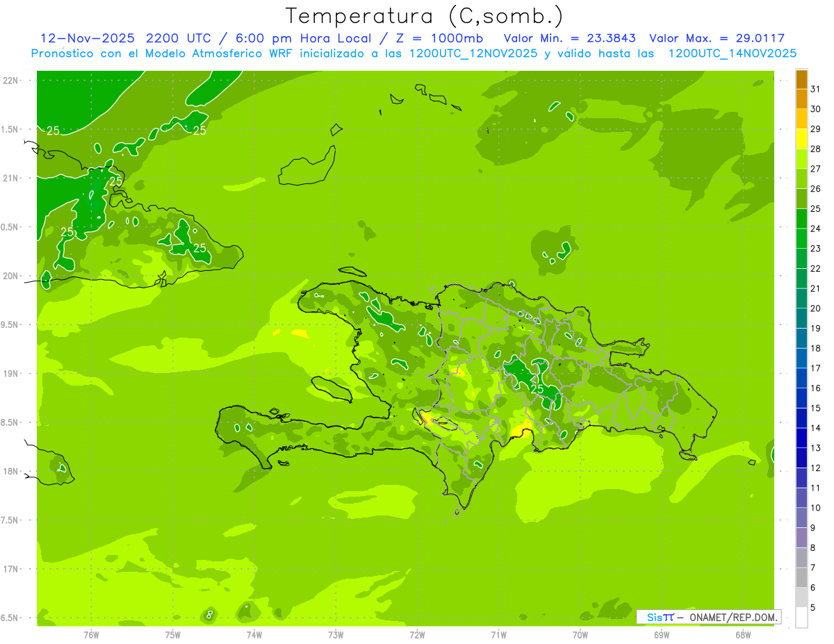The height and width of the screenshot is (644, 834).
Task: Click the 18N latitude axis label
Action: tap(10, 471)
